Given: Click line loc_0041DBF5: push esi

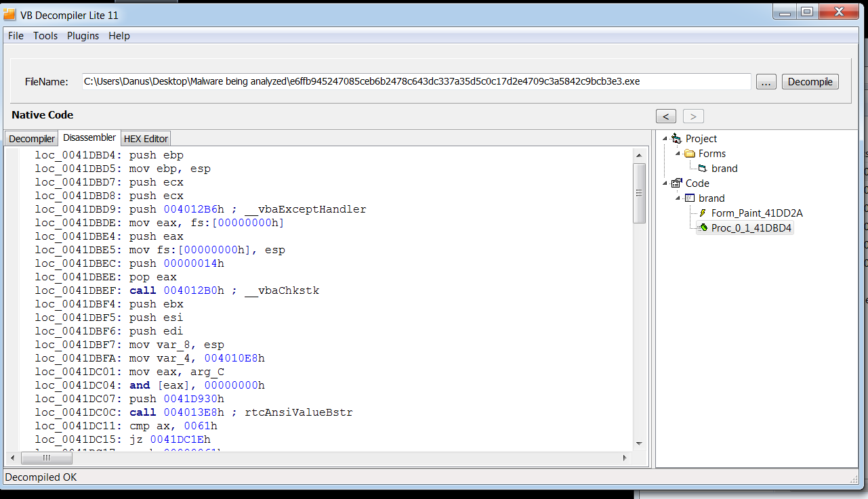Looking at the screenshot, I should 109,318.
